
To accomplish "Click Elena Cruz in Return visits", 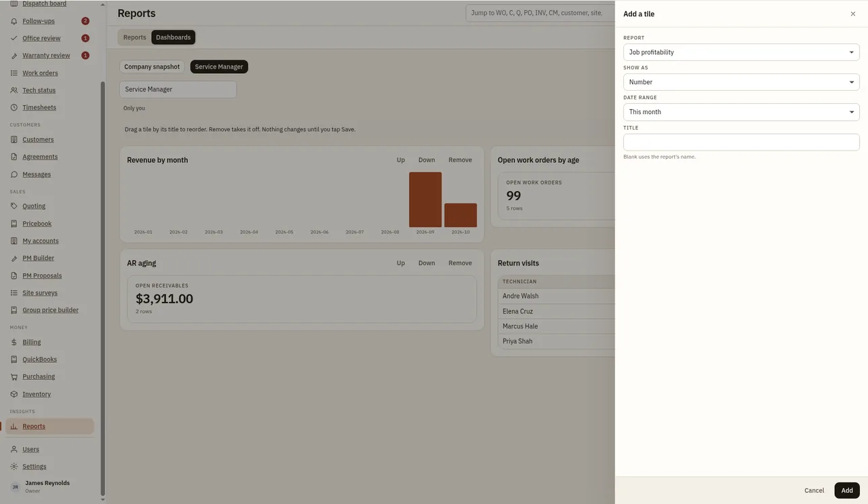I will coord(518,311).
